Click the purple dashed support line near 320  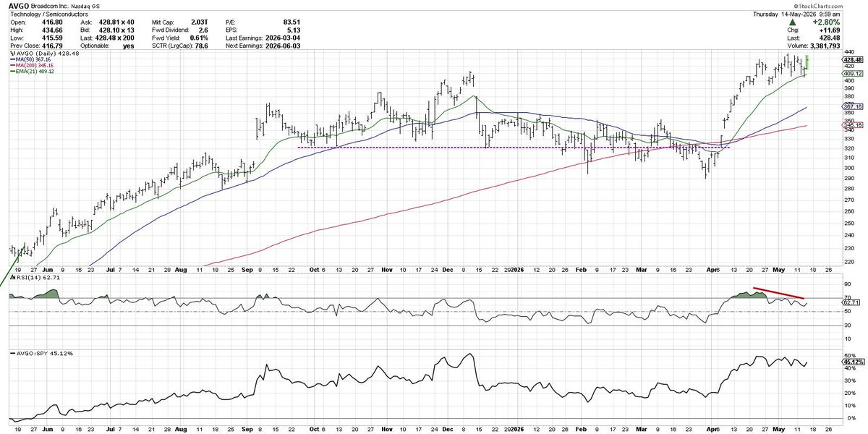coord(514,148)
